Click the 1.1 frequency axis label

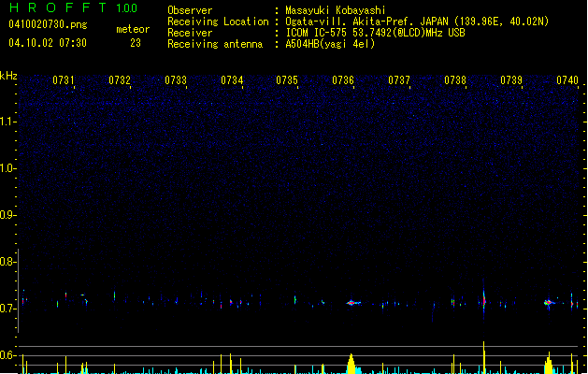click(x=8, y=122)
